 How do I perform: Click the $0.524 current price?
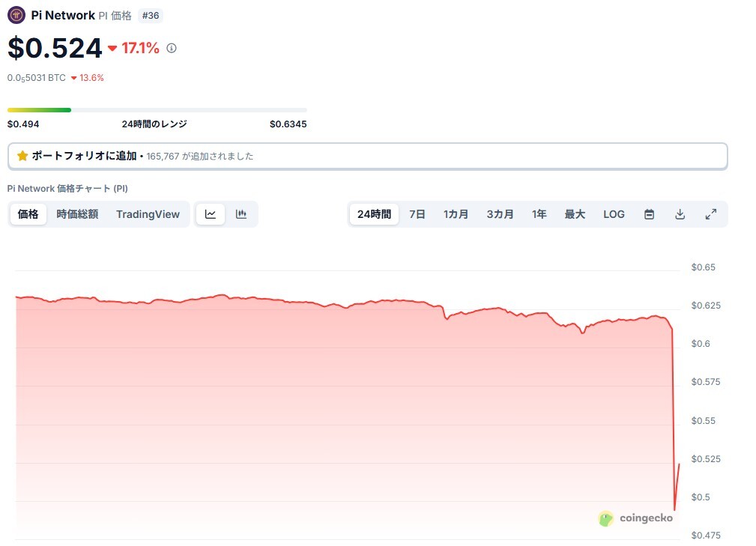(x=55, y=48)
